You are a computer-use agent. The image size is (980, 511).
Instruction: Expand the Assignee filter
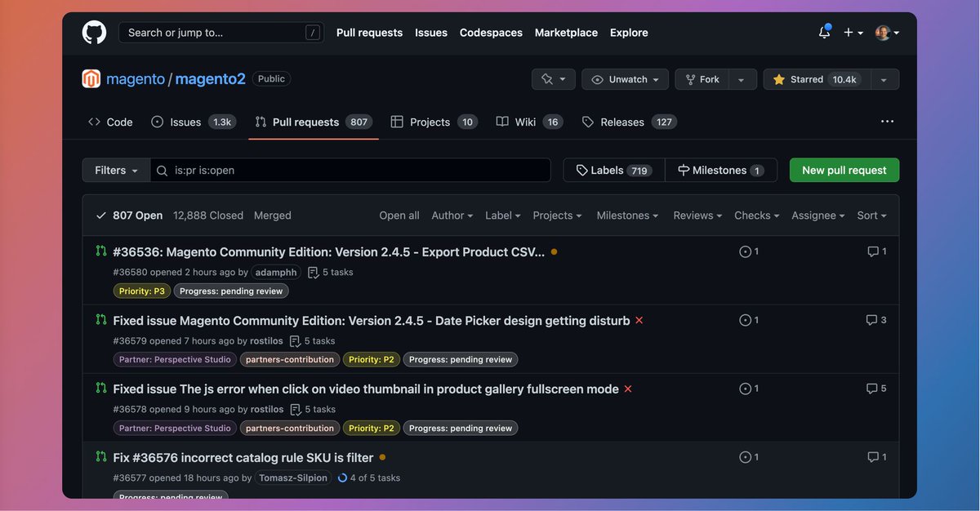[x=818, y=216]
